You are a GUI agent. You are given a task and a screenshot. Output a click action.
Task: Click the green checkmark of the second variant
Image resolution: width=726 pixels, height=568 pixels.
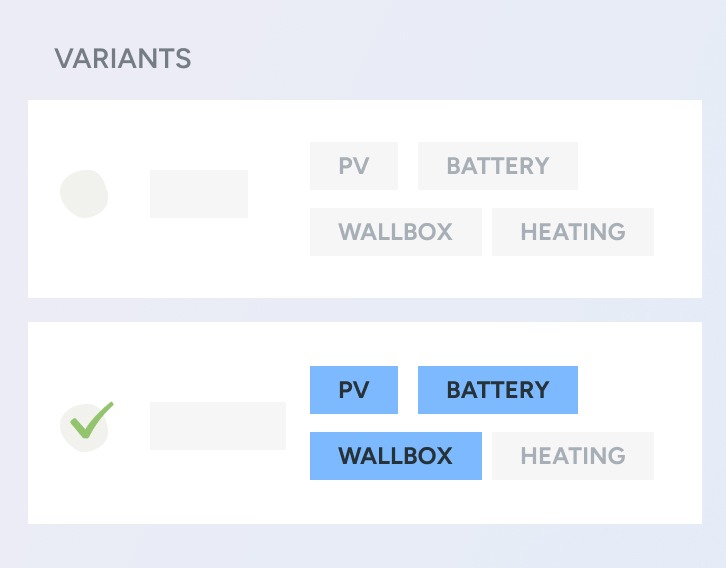87,424
